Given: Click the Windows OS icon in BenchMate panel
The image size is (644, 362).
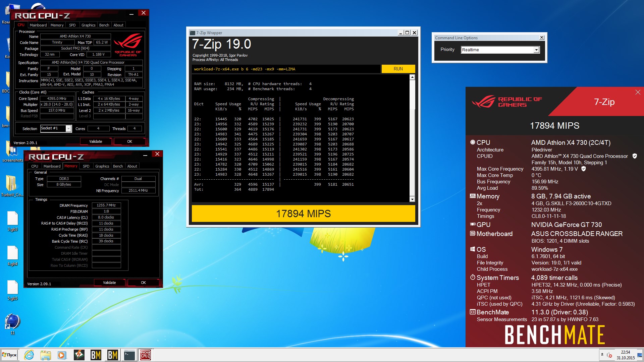Looking at the screenshot, I should (473, 249).
